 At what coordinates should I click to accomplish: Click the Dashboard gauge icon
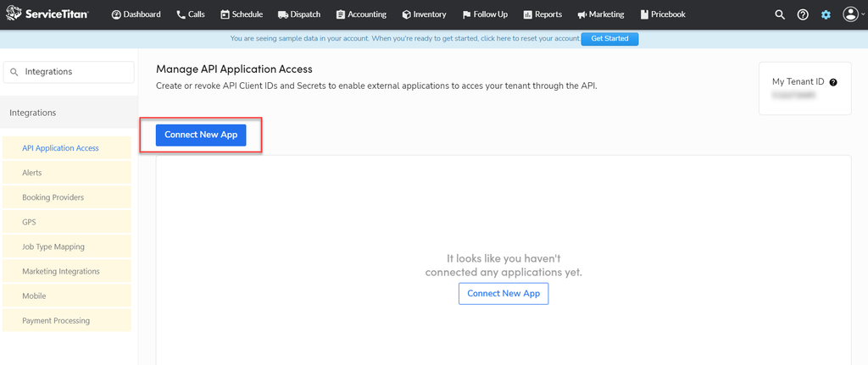(x=116, y=14)
